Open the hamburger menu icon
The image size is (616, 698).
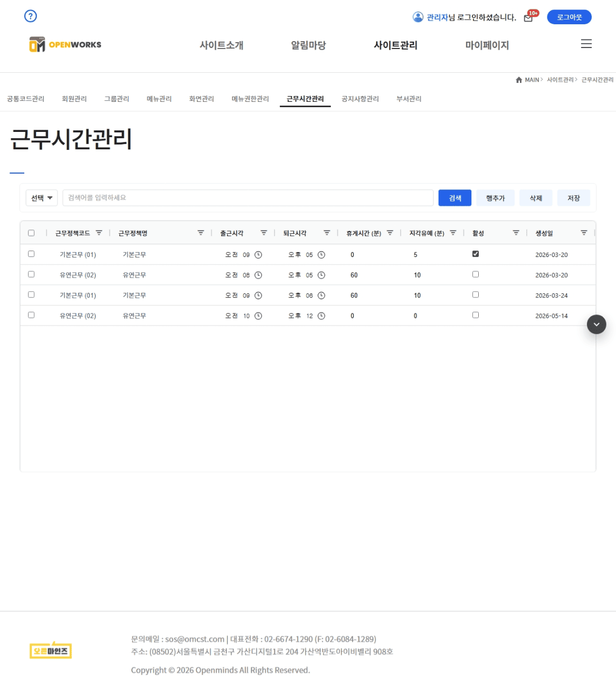[x=586, y=44]
